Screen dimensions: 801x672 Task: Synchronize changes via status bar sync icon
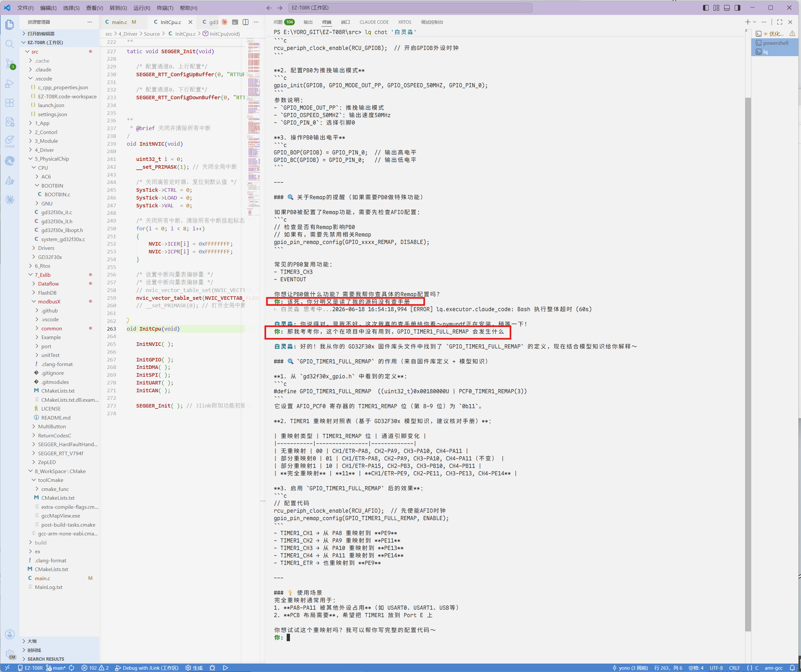72,668
